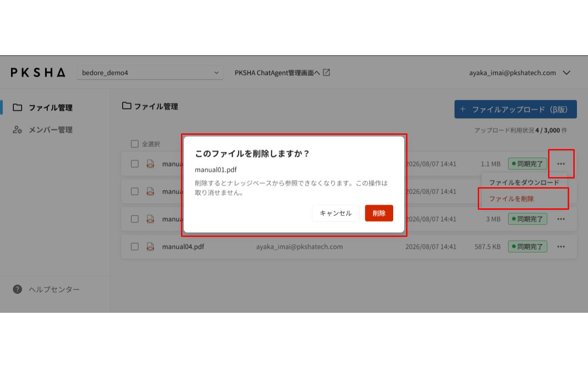The width and height of the screenshot is (588, 368).
Task: Tick the 全選択 checkbox
Action: click(135, 144)
